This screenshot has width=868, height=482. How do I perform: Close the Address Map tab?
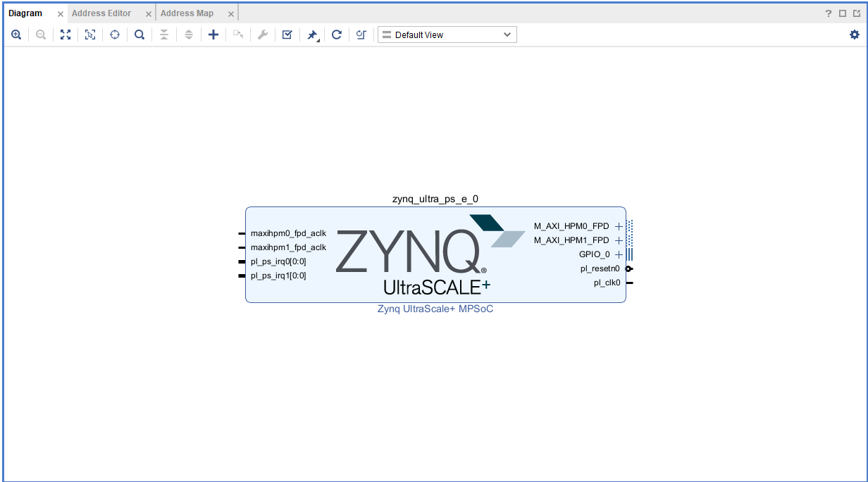pyautogui.click(x=230, y=14)
